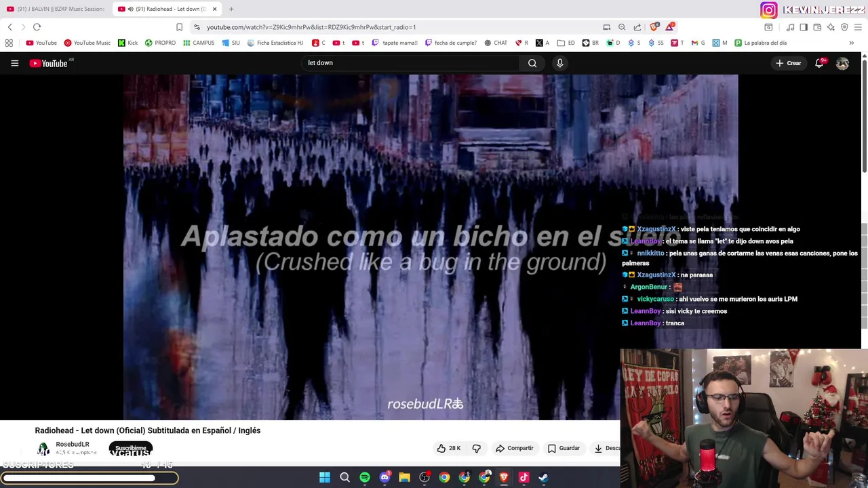
Task: Open the YouTube account avatar menu
Action: coord(842,63)
